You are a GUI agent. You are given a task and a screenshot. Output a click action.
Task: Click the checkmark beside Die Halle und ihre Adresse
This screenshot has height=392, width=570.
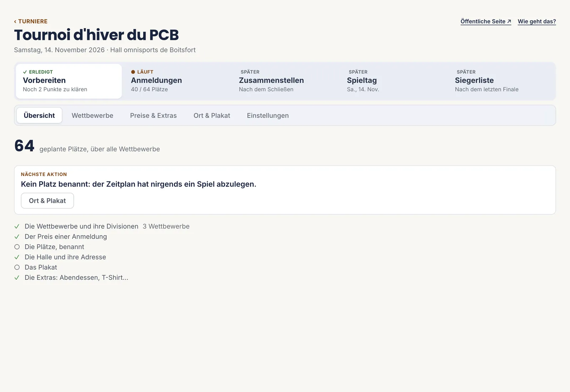click(17, 257)
